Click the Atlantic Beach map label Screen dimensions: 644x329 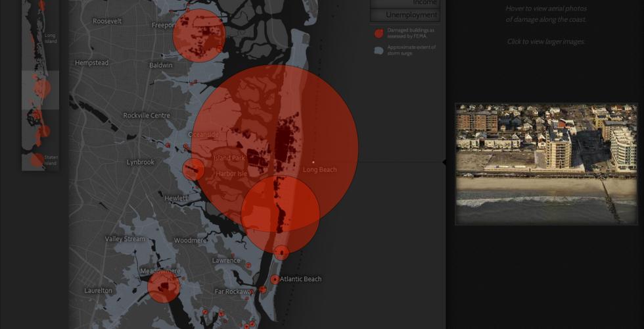click(x=301, y=279)
